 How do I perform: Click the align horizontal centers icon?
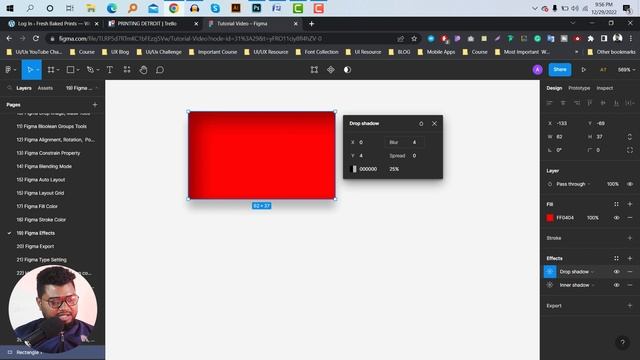pos(563,103)
